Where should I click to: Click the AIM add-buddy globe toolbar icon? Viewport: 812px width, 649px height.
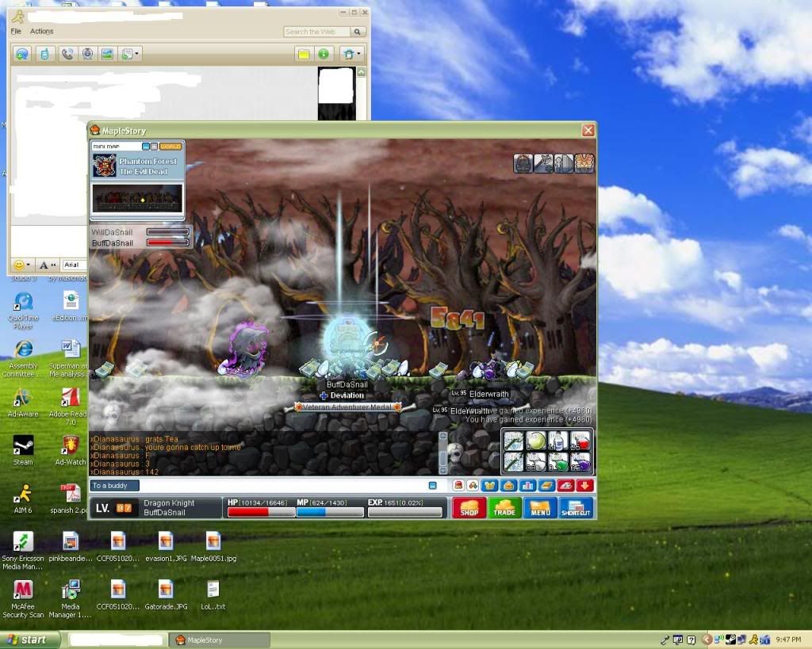click(x=22, y=54)
